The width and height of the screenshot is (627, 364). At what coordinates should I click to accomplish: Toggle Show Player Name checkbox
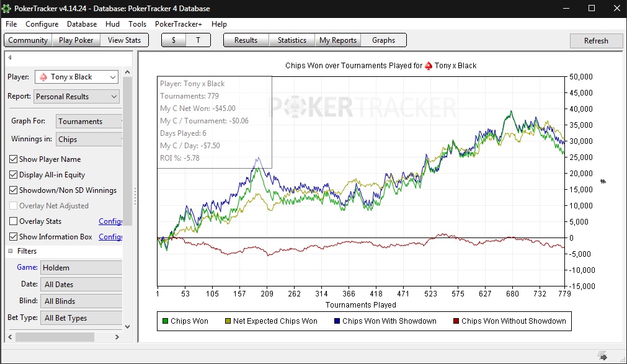pyautogui.click(x=13, y=159)
